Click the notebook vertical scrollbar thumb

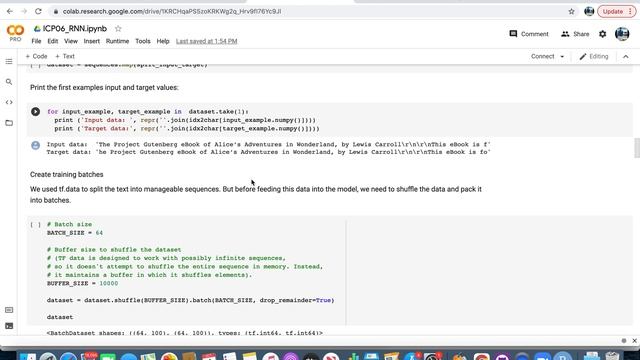click(636, 148)
